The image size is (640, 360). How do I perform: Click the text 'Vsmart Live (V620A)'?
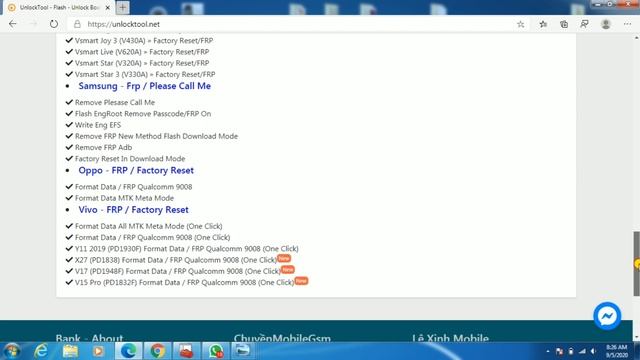108,52
